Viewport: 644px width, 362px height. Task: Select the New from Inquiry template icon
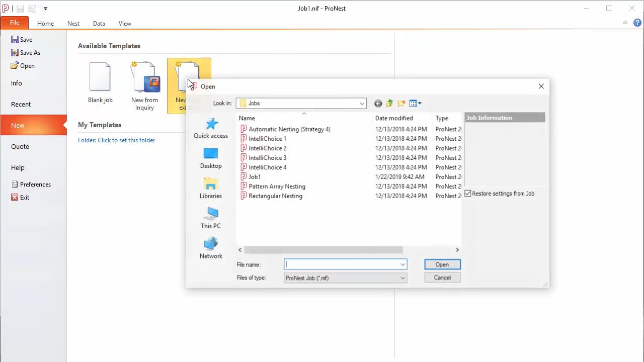[x=145, y=78]
